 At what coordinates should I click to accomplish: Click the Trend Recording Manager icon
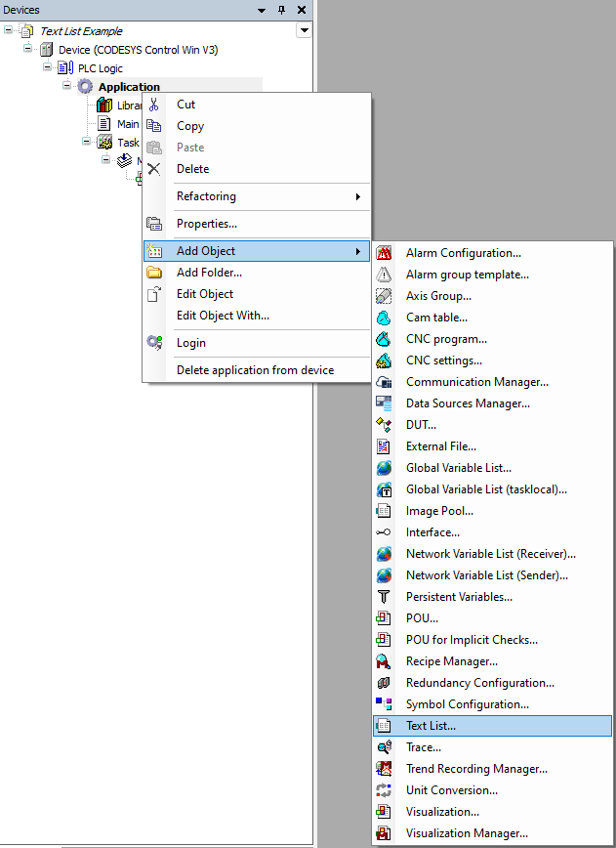384,769
